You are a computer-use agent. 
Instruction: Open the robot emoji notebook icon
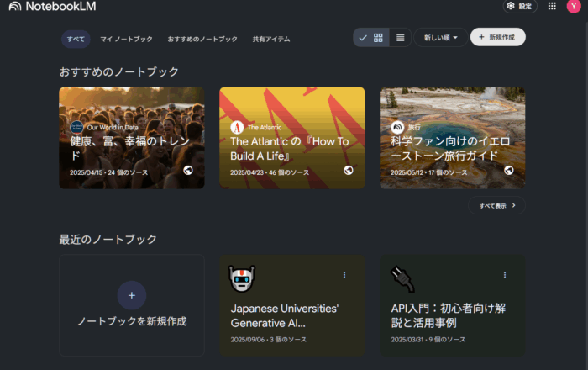click(242, 278)
